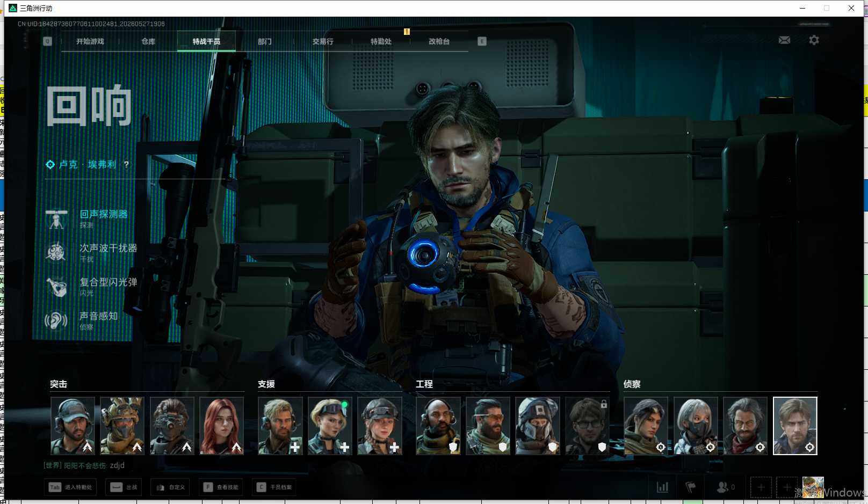Click the Q previous-tab key icon
This screenshot has height=504, width=868.
[47, 41]
